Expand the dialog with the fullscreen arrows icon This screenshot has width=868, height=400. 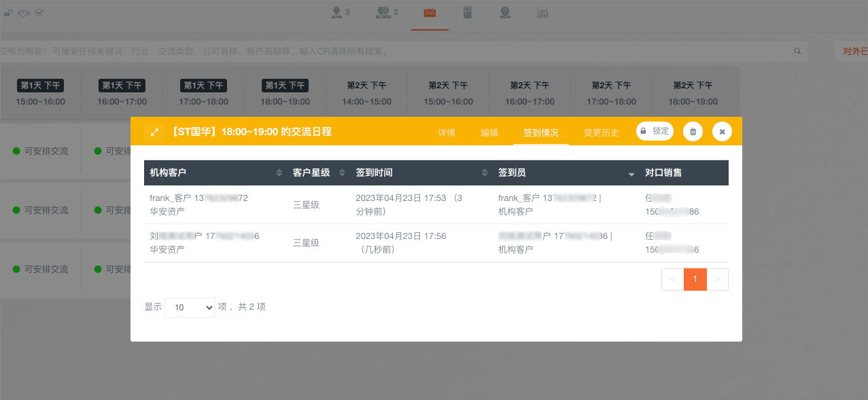pyautogui.click(x=154, y=132)
